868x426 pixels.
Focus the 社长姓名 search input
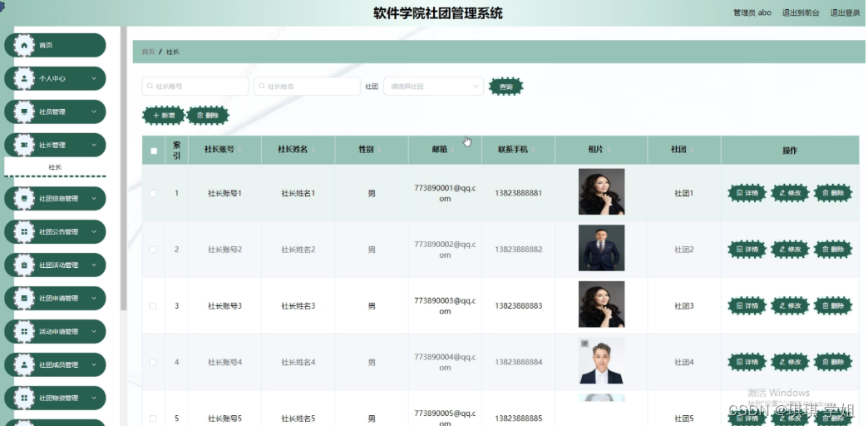308,87
